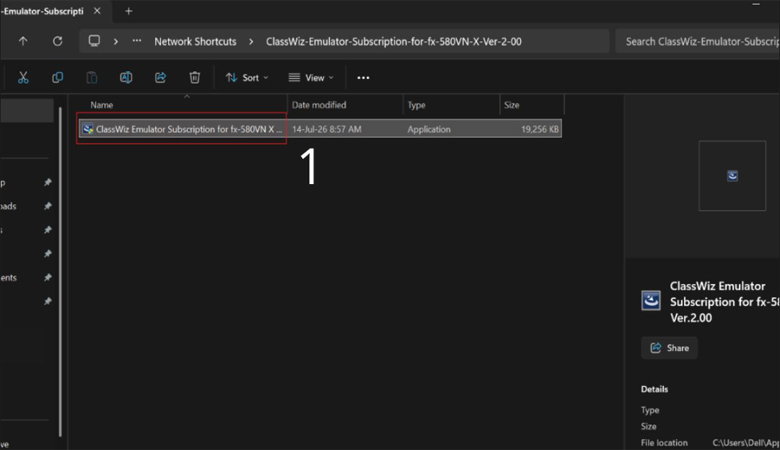
Task: Click the Delete trash icon
Action: [x=195, y=78]
